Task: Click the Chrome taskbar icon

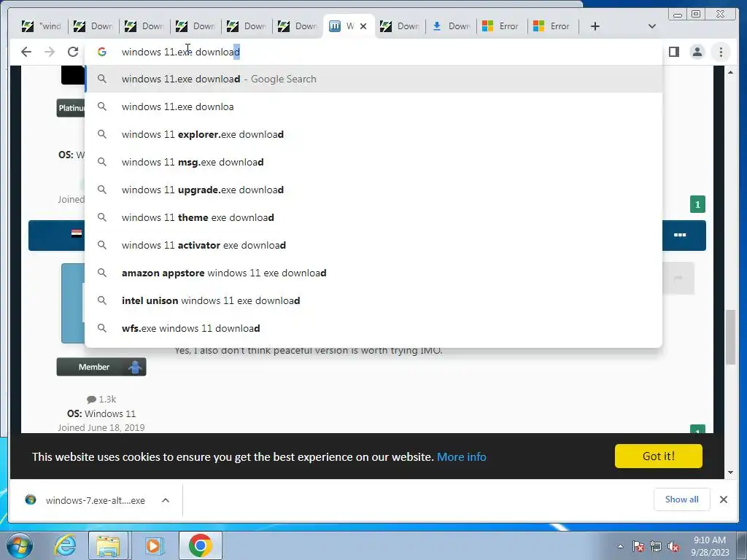Action: click(200, 545)
